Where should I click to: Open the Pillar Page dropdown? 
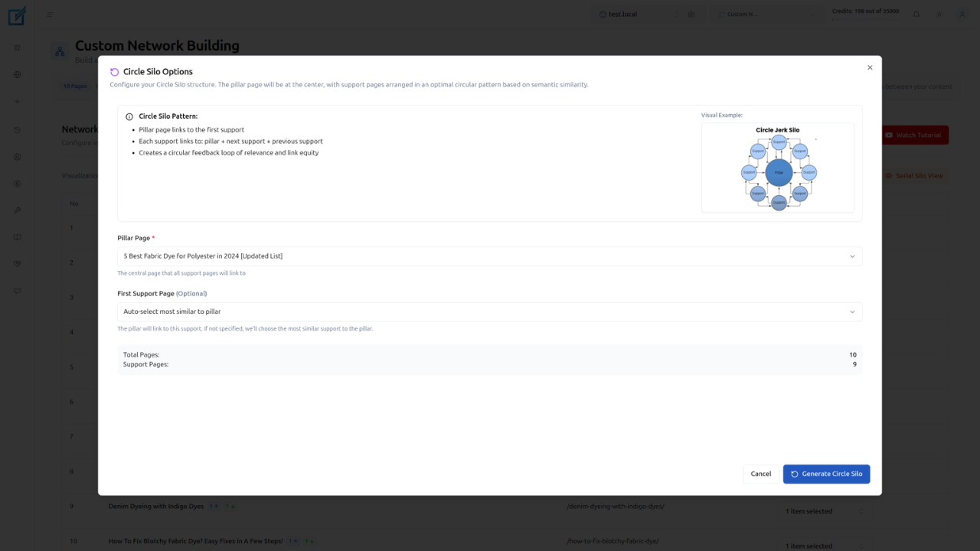(489, 256)
